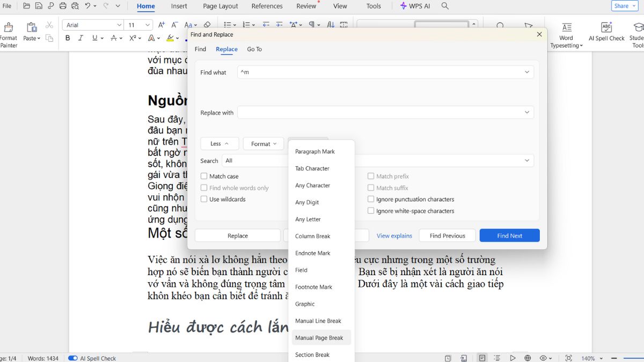Open Word Typesetting tool
Screen dimensions: 644x362
(566, 35)
